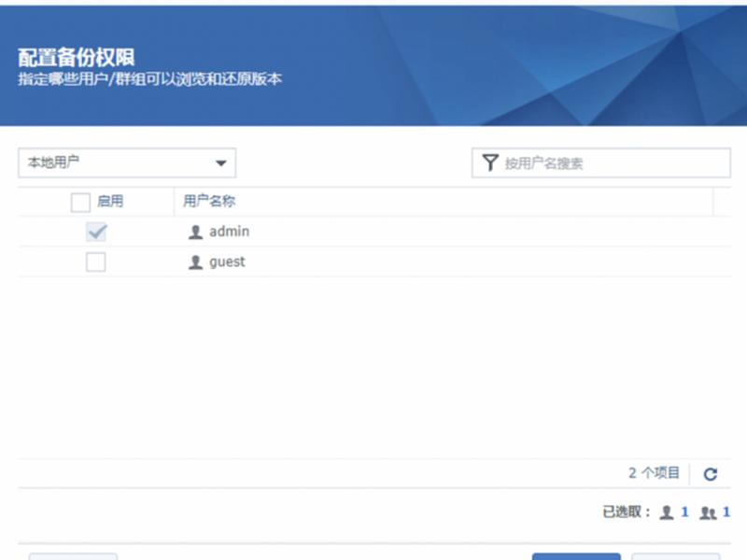Select the guest user name text

tap(227, 262)
